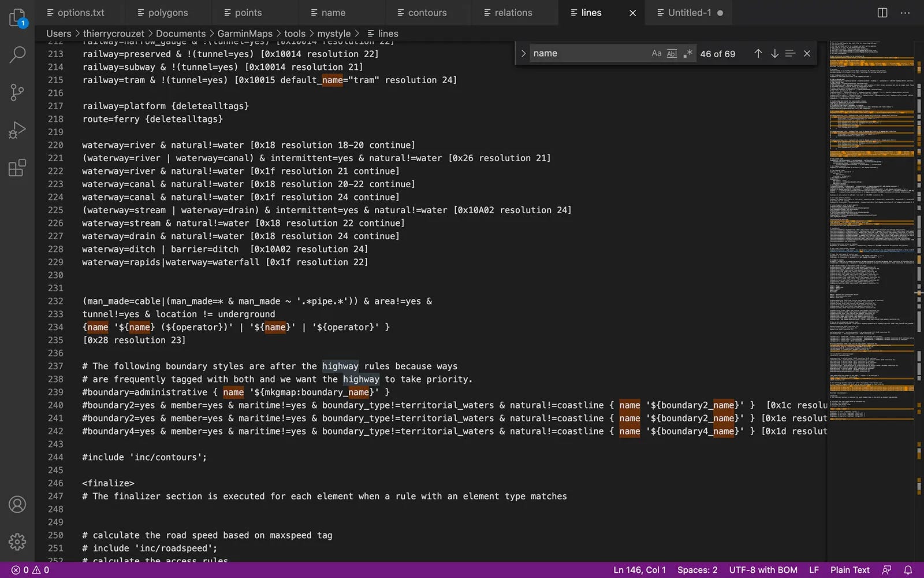Split the editor to the right

tap(882, 13)
